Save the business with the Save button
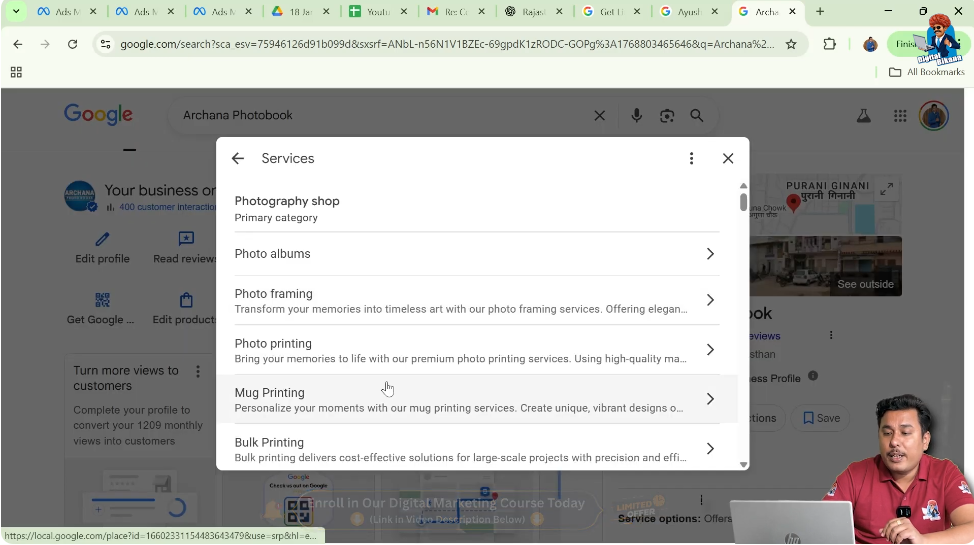The width and height of the screenshot is (974, 545). coord(822,418)
